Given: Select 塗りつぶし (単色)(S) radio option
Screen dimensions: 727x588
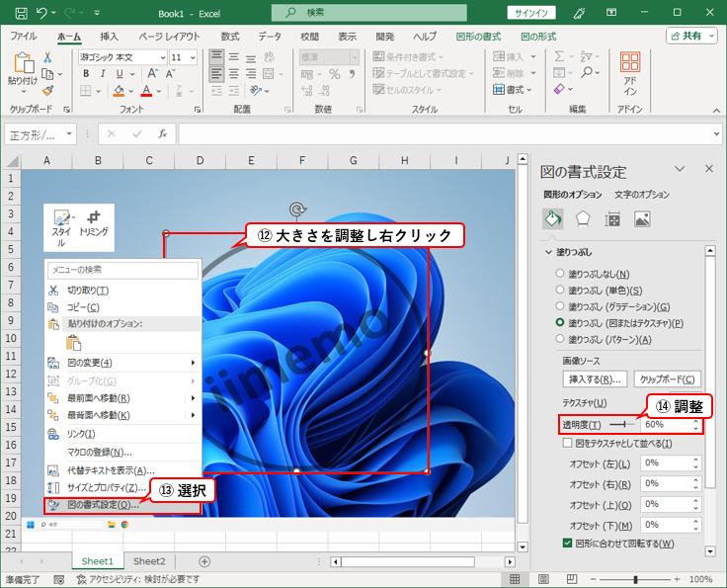Looking at the screenshot, I should [560, 290].
